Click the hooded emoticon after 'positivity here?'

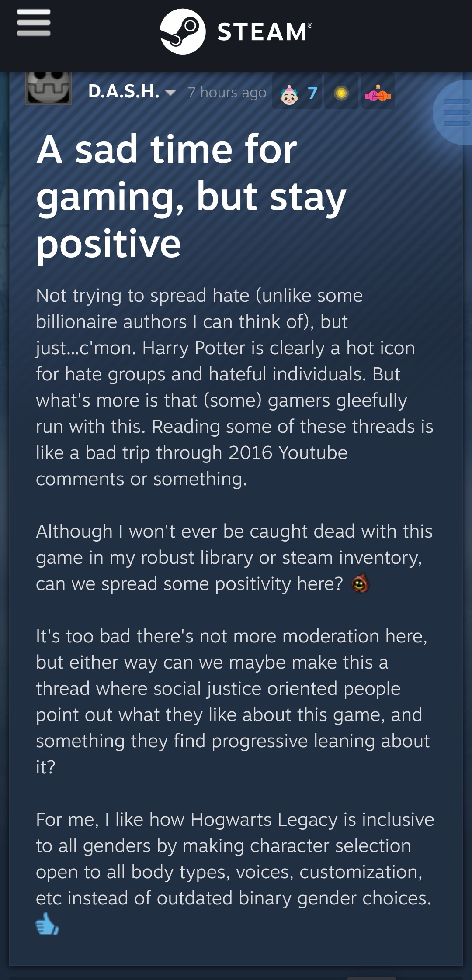click(361, 583)
